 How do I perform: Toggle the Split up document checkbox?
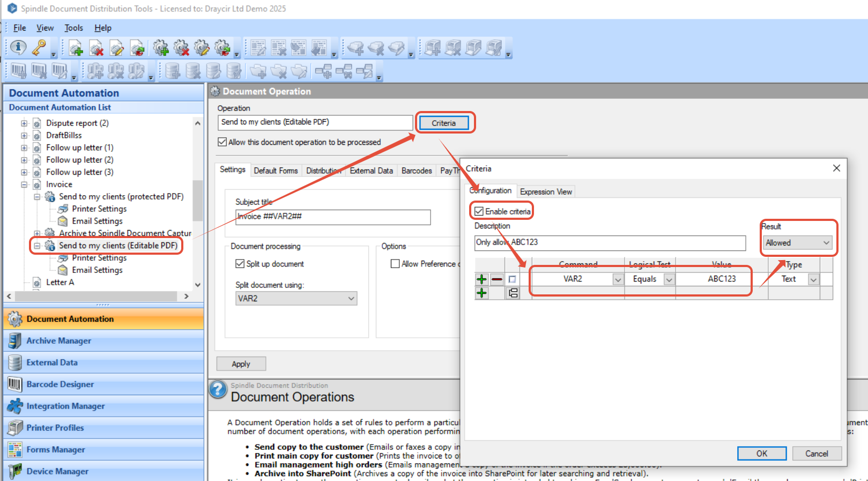[240, 264]
